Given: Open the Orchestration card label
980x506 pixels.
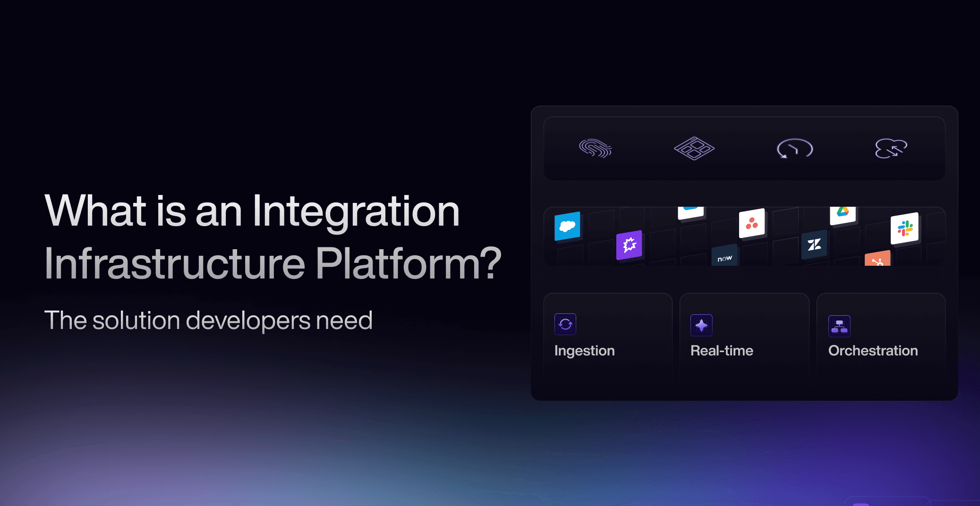Looking at the screenshot, I should [x=873, y=351].
